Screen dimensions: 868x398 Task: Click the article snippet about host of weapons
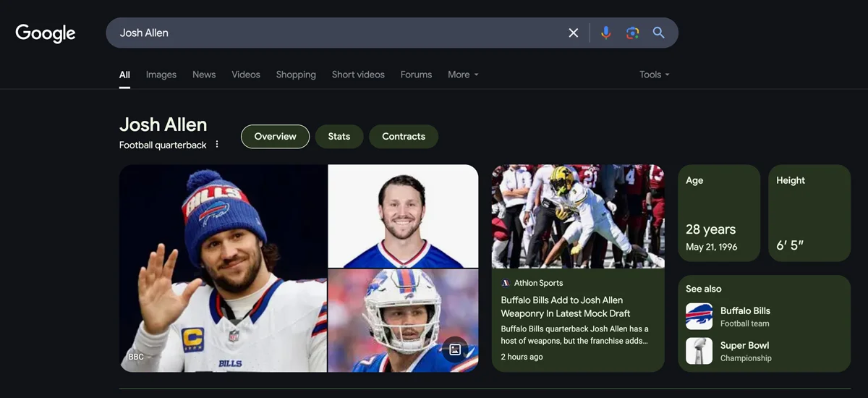tap(575, 334)
